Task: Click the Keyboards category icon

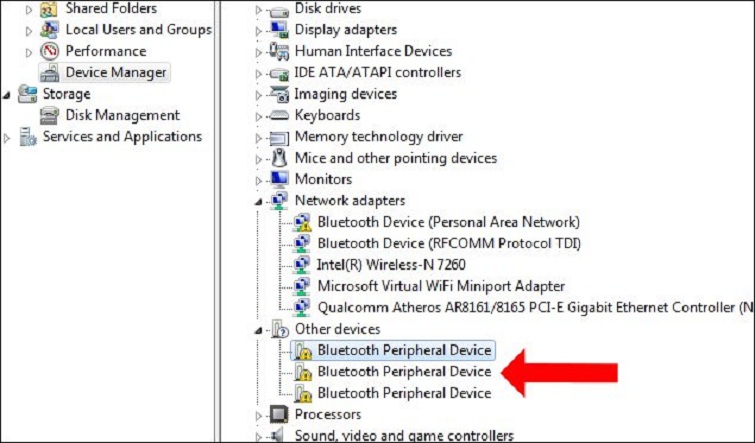Action: (280, 115)
